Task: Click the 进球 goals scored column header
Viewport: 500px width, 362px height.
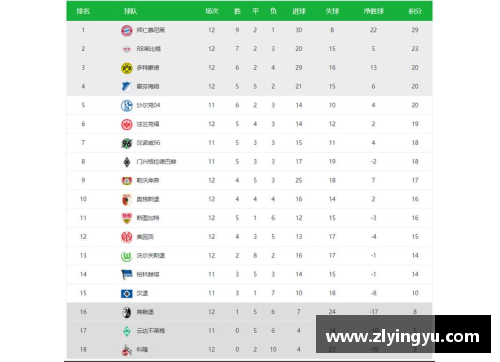Action: pyautogui.click(x=299, y=11)
